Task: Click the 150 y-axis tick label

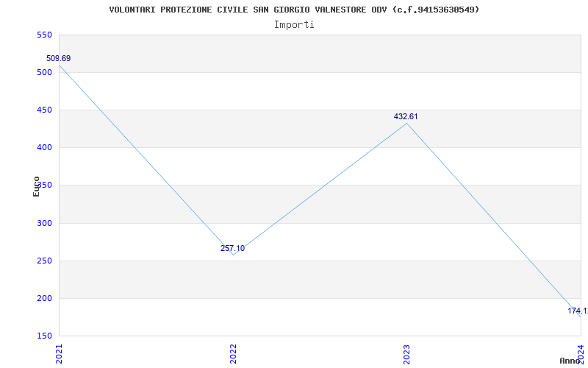Action: point(44,336)
